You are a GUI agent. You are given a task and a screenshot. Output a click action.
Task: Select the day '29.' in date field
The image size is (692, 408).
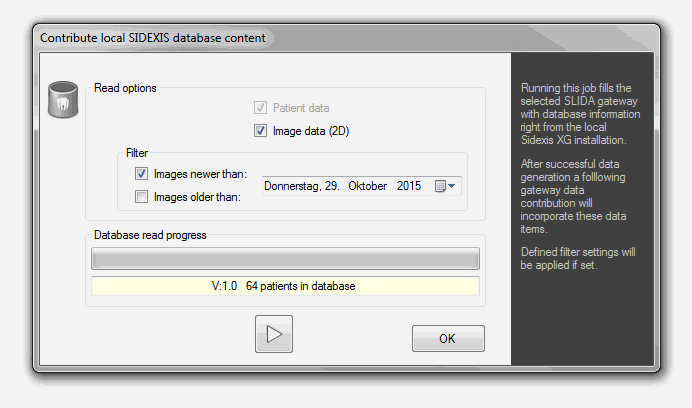[332, 186]
